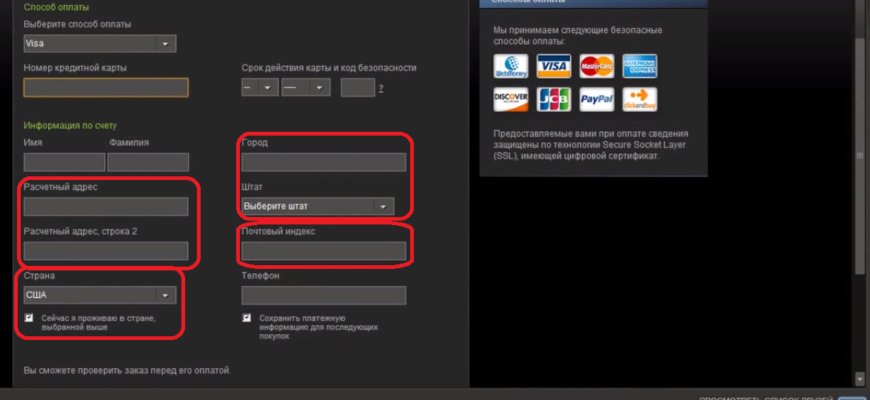Click the Visa card logo
The width and height of the screenshot is (870, 400).
click(553, 66)
